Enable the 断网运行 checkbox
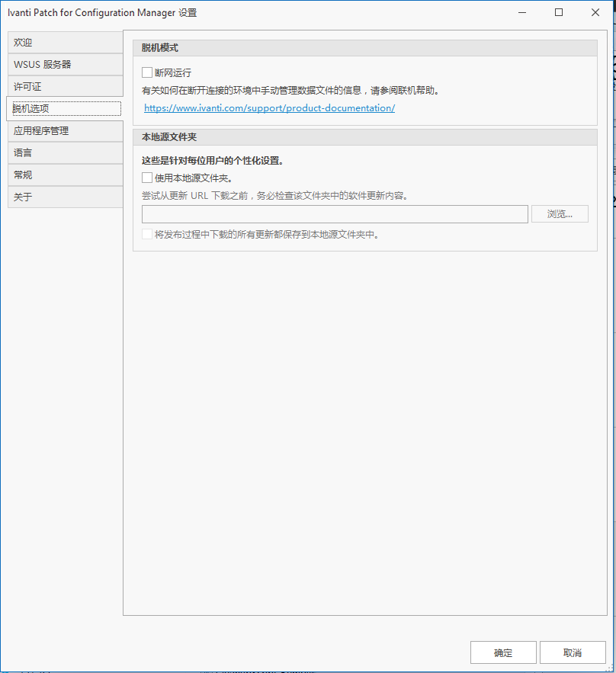Screen dimensions: 616x673 [147, 72]
